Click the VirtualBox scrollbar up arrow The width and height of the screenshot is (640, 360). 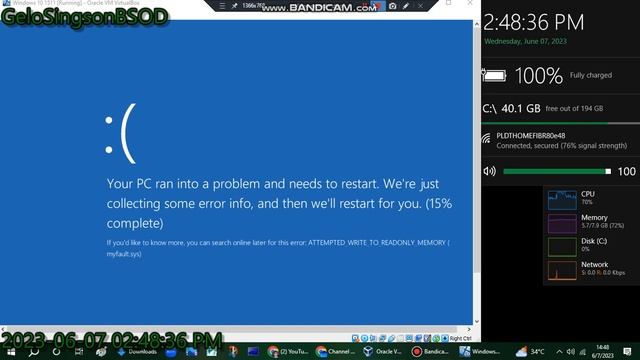[x=476, y=24]
